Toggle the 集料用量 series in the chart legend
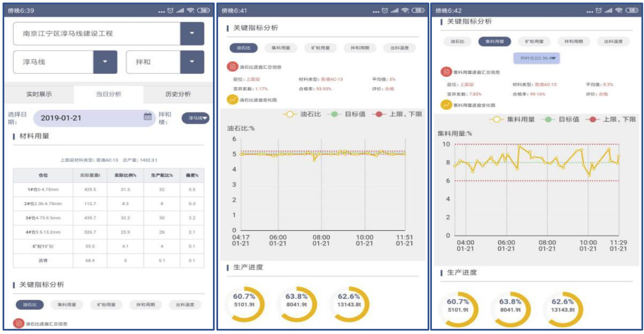This screenshot has height=334, width=644. pos(513,120)
